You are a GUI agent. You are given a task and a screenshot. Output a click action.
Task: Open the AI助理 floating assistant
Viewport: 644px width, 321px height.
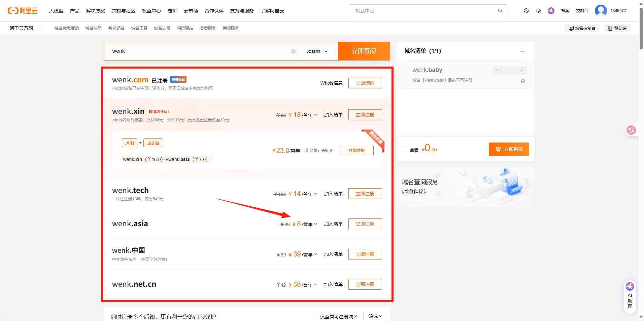coord(630,297)
